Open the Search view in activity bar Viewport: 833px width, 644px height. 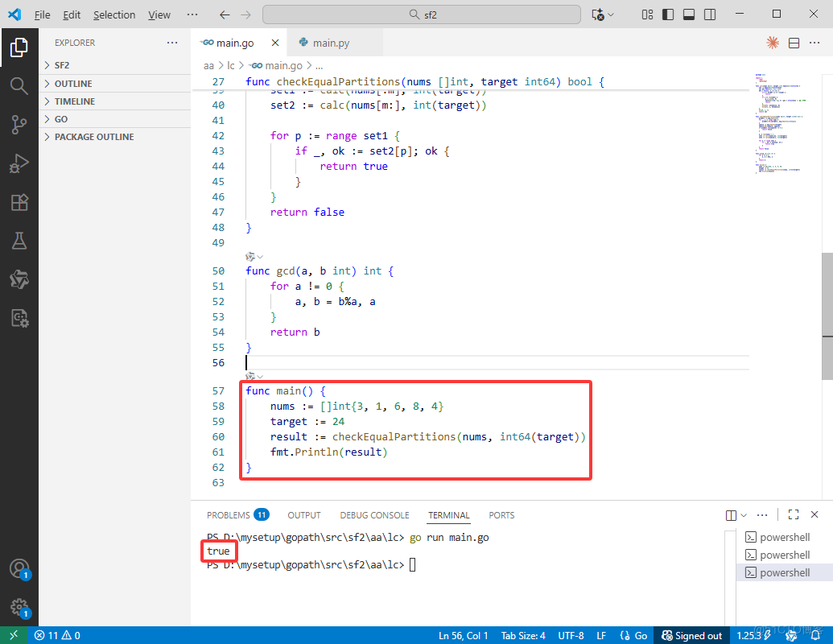[19, 85]
